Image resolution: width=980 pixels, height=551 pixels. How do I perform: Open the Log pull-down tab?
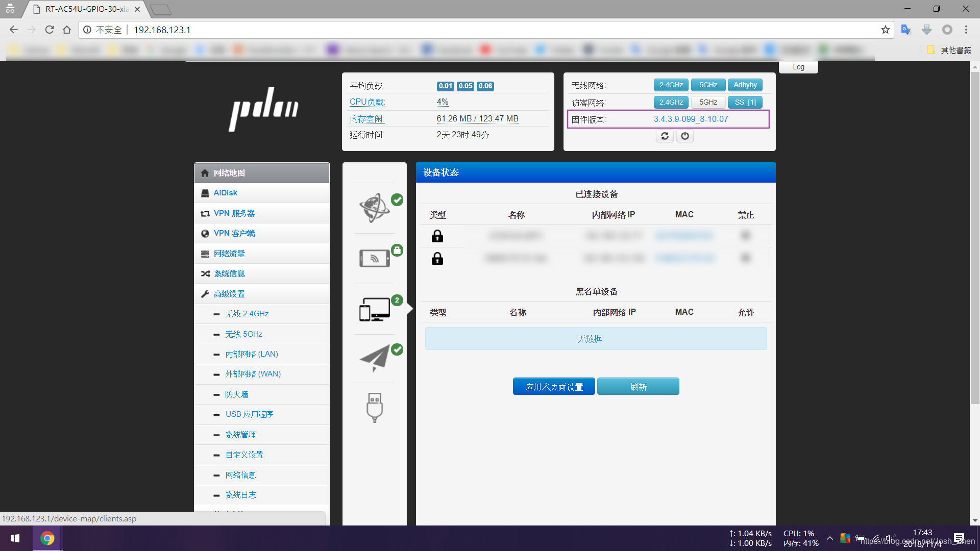798,67
